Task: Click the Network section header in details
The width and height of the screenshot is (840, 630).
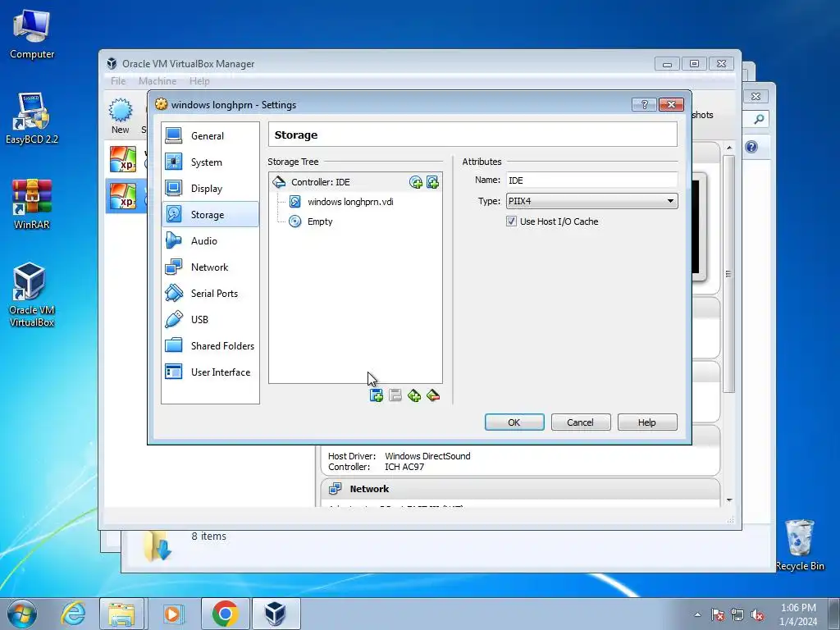Action: click(x=521, y=489)
